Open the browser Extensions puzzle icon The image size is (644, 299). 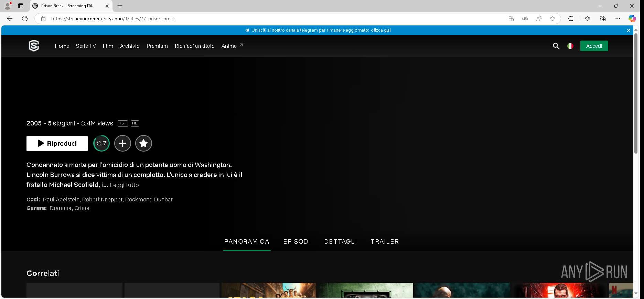coord(571,19)
